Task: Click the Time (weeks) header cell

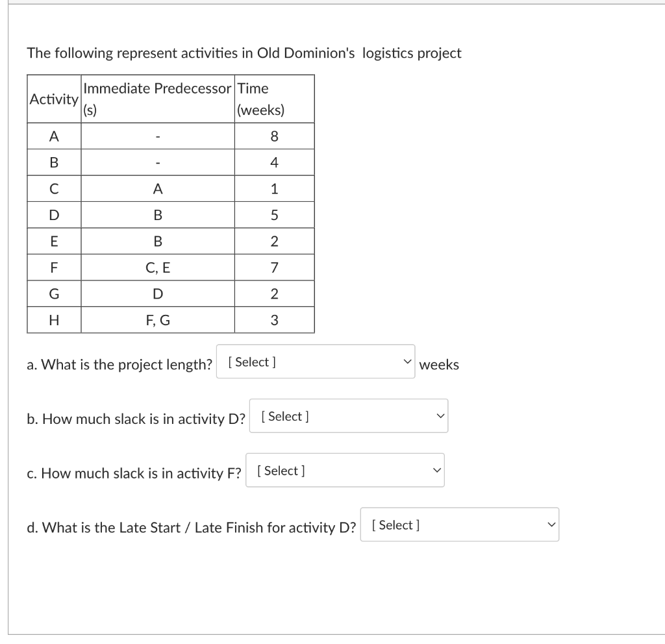Action: (273, 98)
